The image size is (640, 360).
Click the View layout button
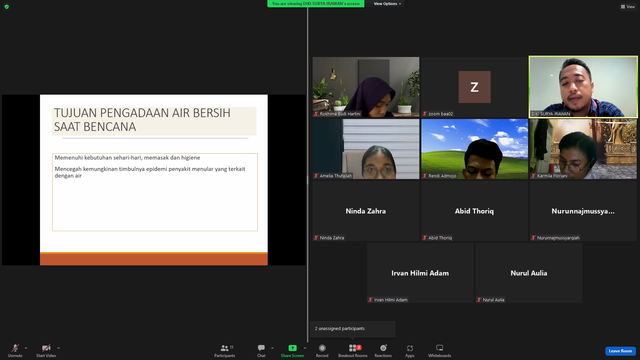[628, 7]
